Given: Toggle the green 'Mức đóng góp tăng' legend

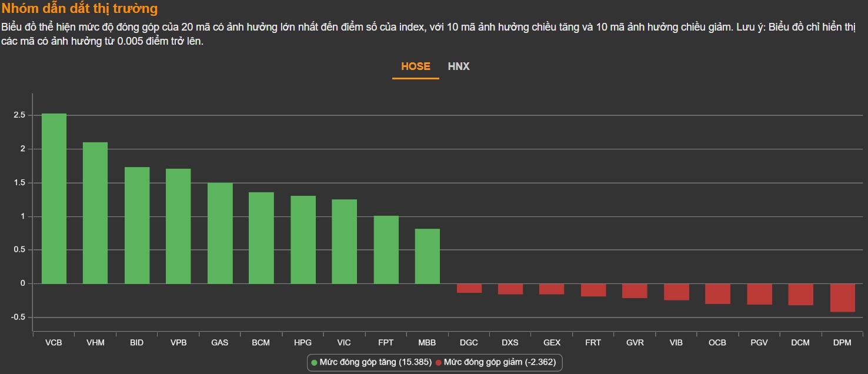Looking at the screenshot, I should tap(375, 362).
